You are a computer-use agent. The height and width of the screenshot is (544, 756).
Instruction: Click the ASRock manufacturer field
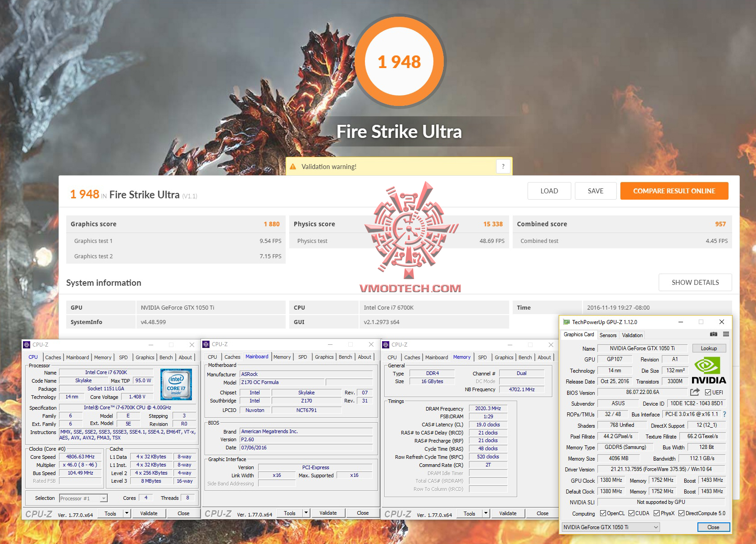click(x=306, y=374)
